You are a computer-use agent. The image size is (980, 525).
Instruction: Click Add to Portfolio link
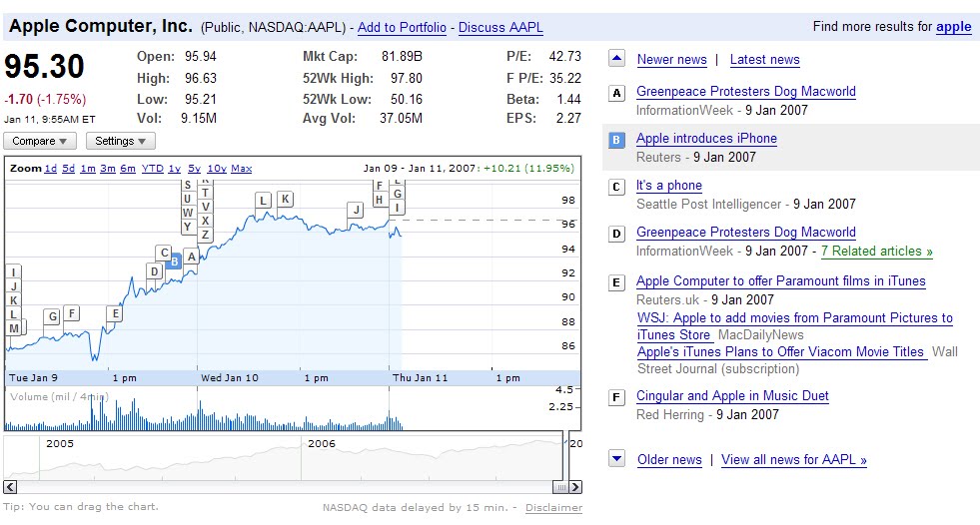(x=402, y=28)
